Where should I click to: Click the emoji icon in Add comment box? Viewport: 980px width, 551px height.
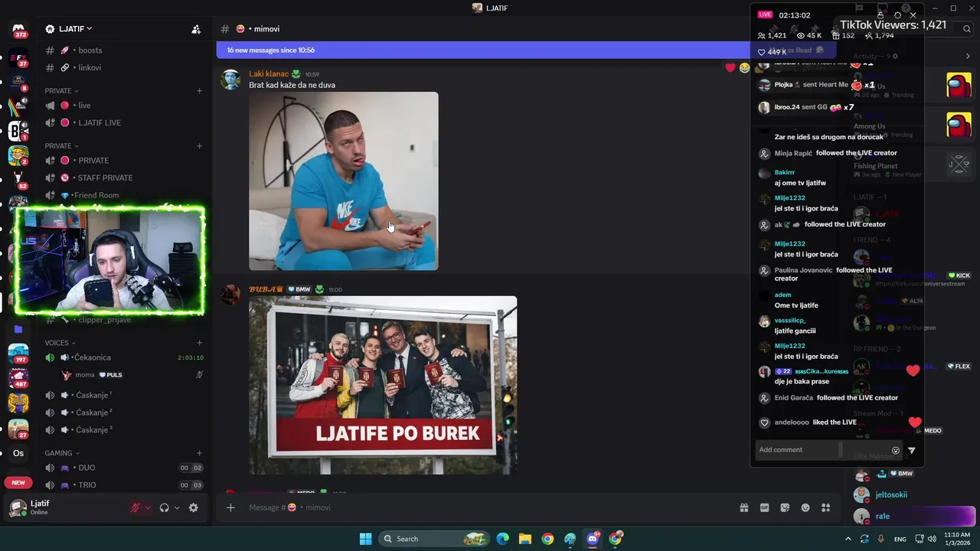pyautogui.click(x=896, y=450)
